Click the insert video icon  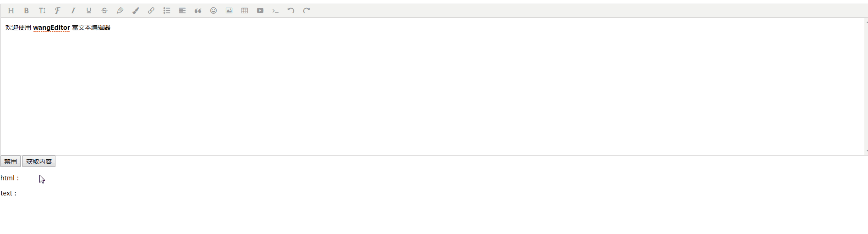pos(260,11)
